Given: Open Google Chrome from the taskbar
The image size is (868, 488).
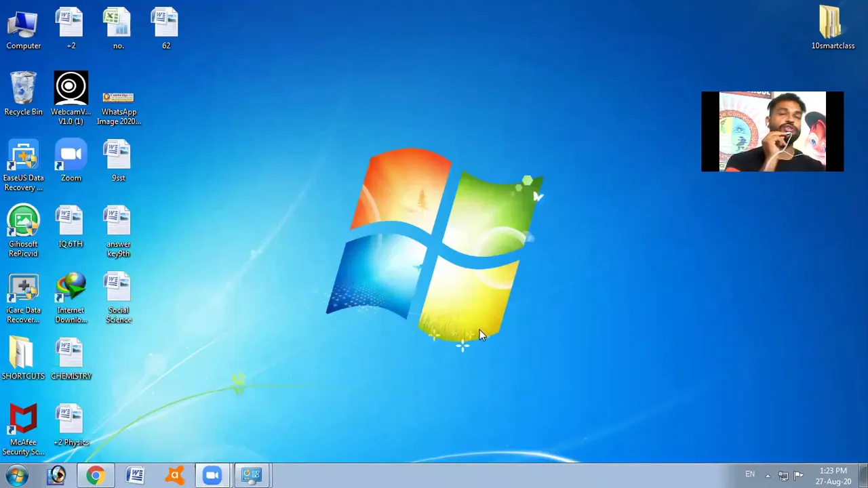Looking at the screenshot, I should point(96,475).
